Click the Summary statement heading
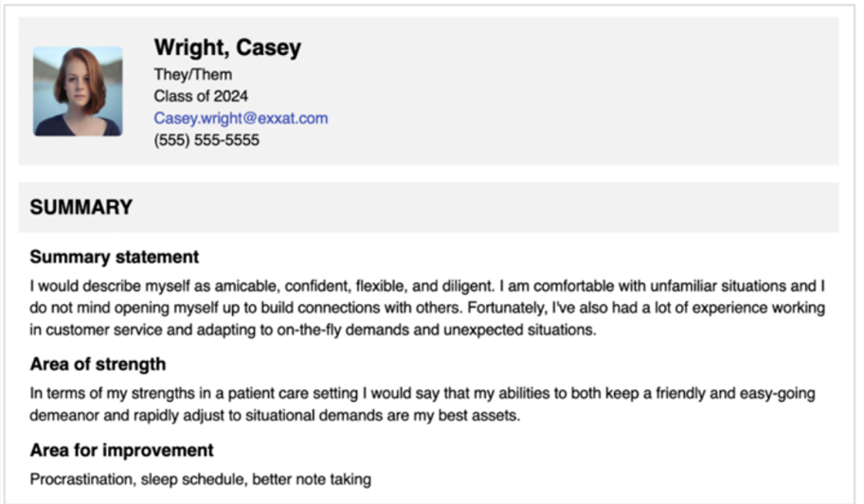Image resolution: width=864 pixels, height=504 pixels. [114, 258]
